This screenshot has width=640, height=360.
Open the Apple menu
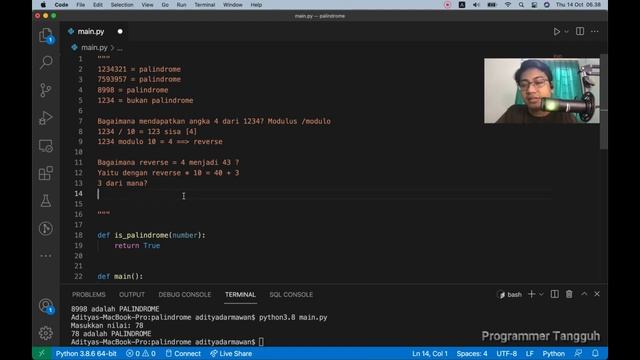pos(43,5)
